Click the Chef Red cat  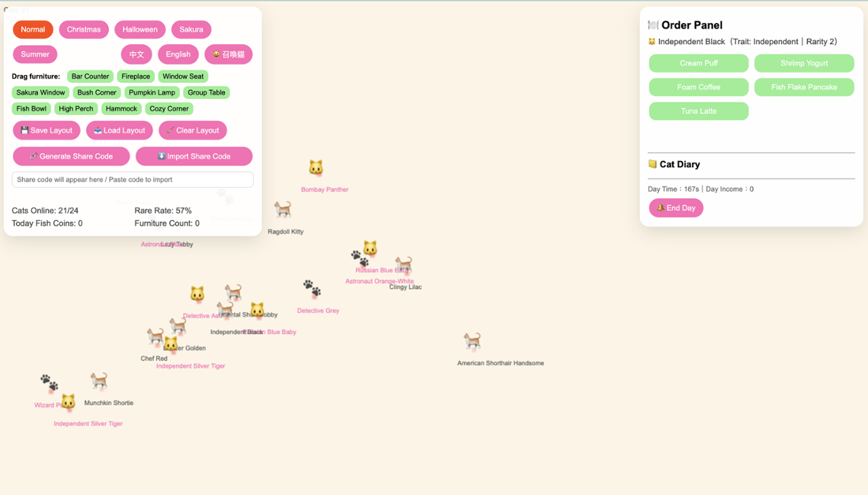coord(154,335)
